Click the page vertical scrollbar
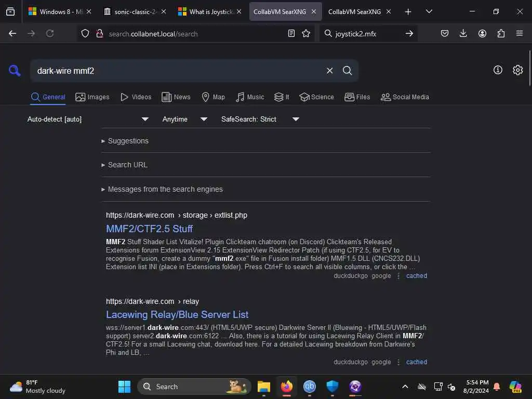Screen dimensions: 532x399 [529, 68]
